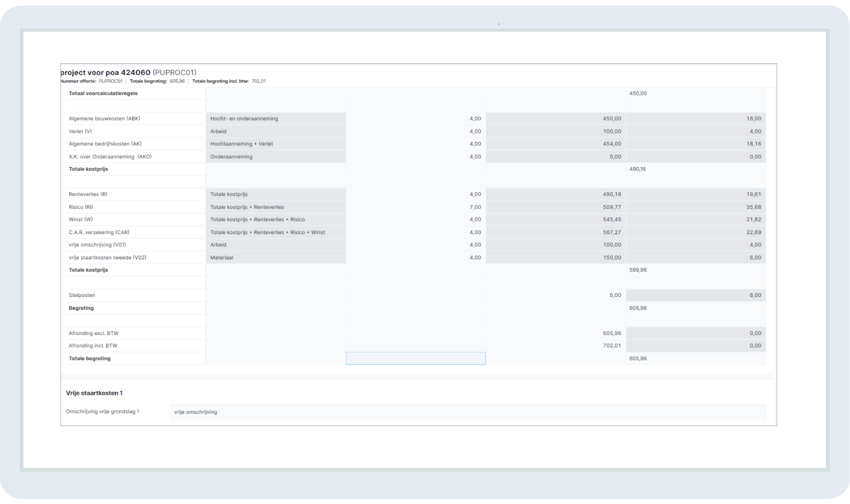Image resolution: width=850 pixels, height=504 pixels.
Task: Click the 702,01 amount in Afronding incl. BTW row
Action: click(612, 345)
